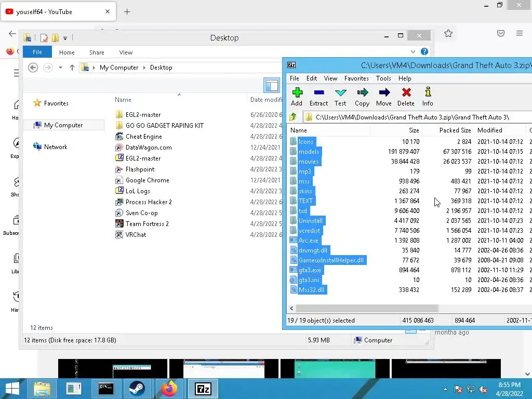Open the 7-Zip Tools menu
This screenshot has height=399, width=532.
[x=383, y=78]
